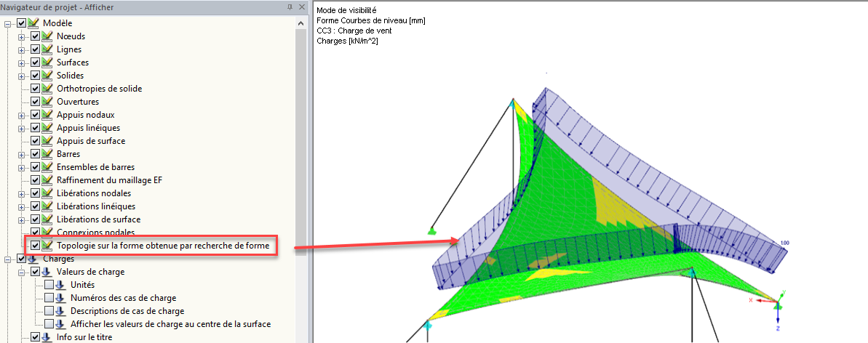
Task: Enable Numéros des cas de charge checkbox
Action: (49, 298)
